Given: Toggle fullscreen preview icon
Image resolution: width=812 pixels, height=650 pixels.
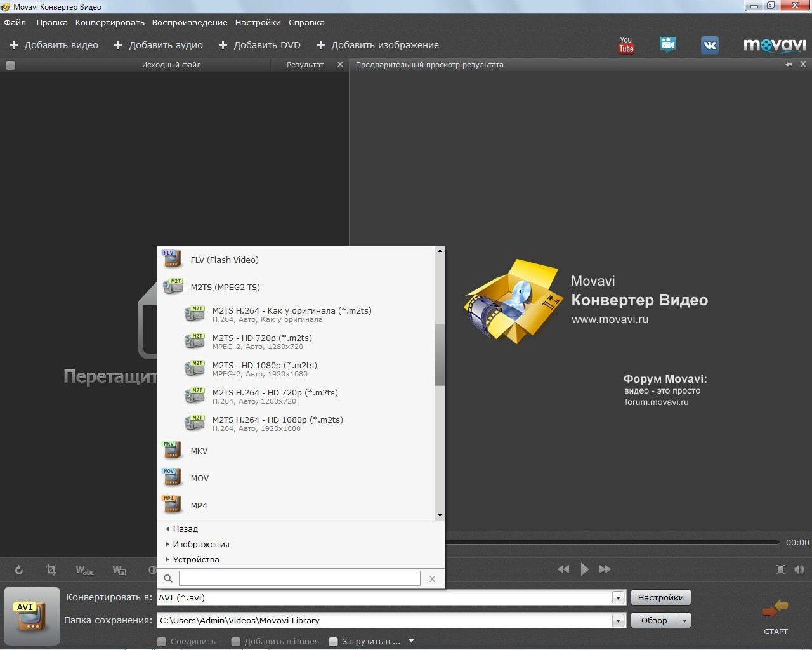Looking at the screenshot, I should (x=780, y=569).
